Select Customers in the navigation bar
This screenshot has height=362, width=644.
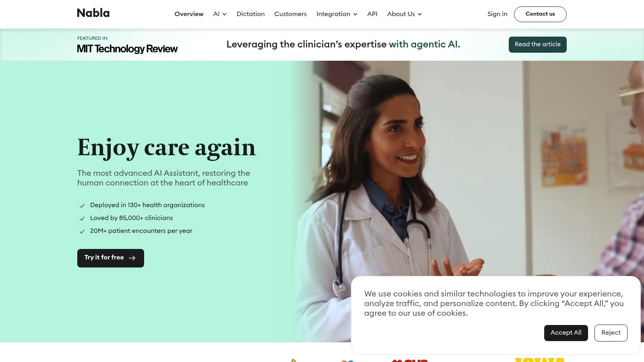pos(291,14)
